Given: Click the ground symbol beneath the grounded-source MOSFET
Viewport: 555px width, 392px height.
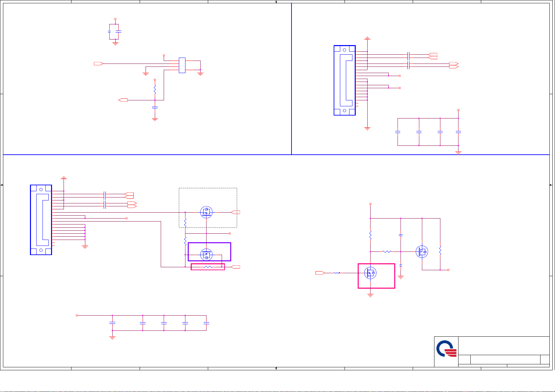Looking at the screenshot, I should pyautogui.click(x=370, y=296).
